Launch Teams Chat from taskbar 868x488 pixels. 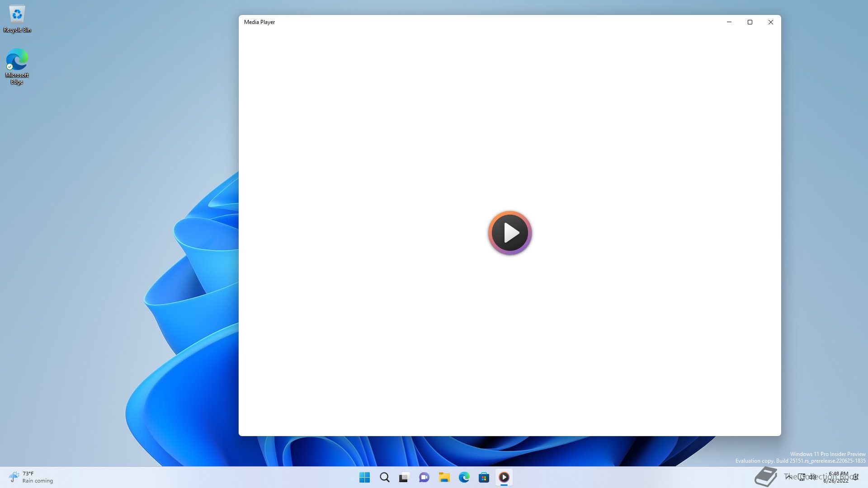(x=424, y=477)
